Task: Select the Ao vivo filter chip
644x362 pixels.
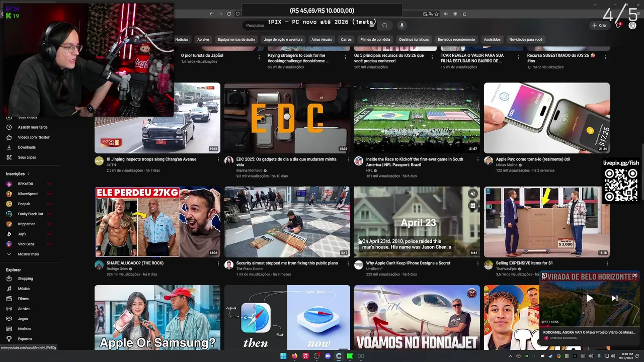Action: [x=203, y=39]
